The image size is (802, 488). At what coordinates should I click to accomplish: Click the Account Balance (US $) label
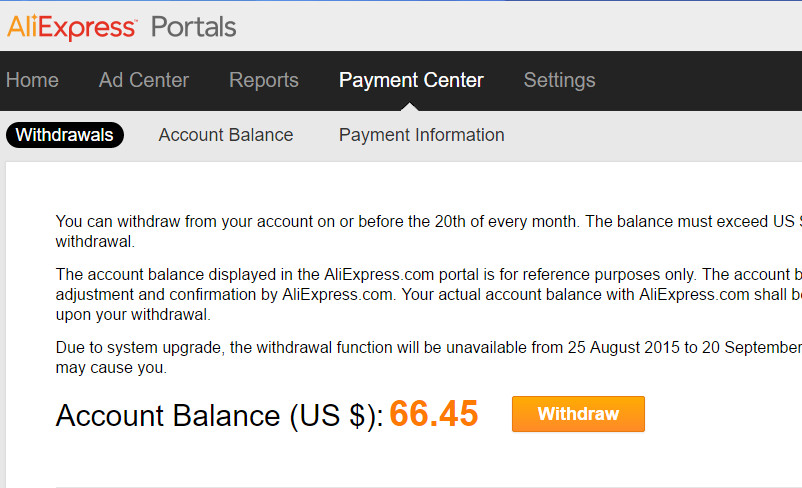tap(219, 415)
